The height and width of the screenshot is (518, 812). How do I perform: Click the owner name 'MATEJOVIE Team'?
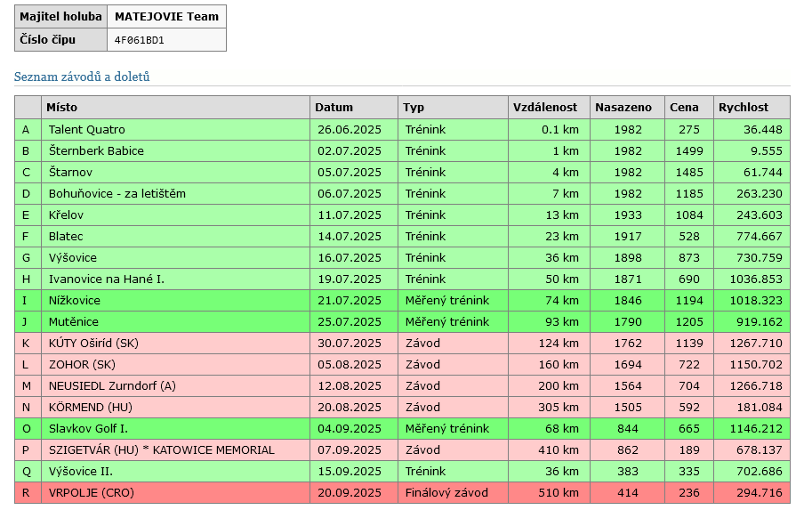(165, 16)
